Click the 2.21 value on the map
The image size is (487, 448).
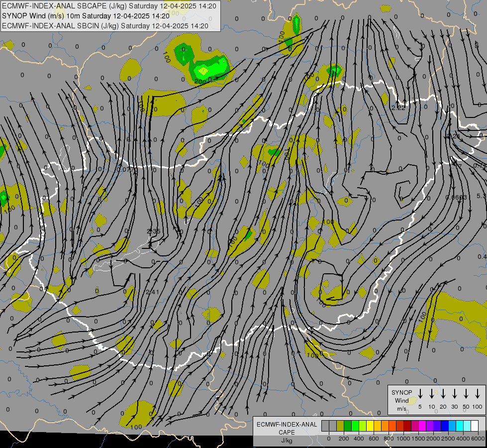454,136
